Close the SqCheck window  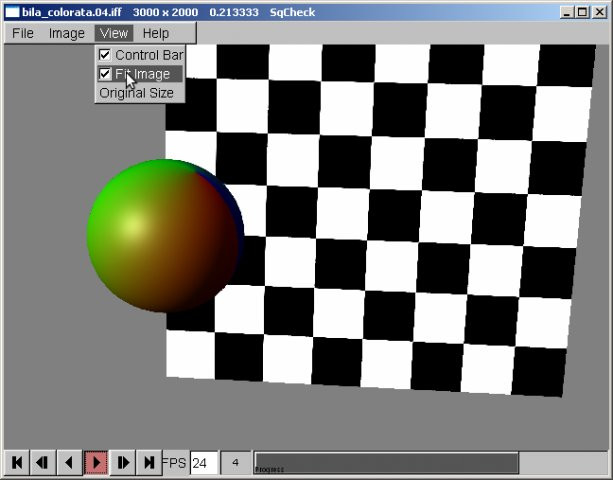click(x=599, y=12)
